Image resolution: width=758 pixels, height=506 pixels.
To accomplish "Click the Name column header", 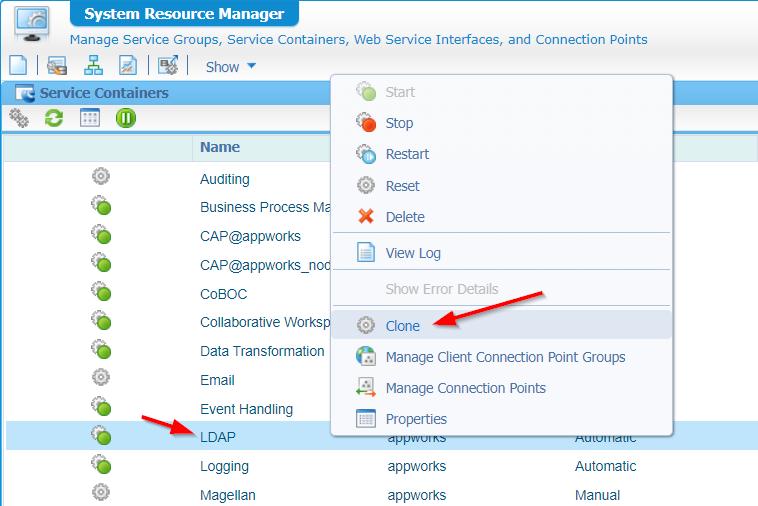I will 220,147.
